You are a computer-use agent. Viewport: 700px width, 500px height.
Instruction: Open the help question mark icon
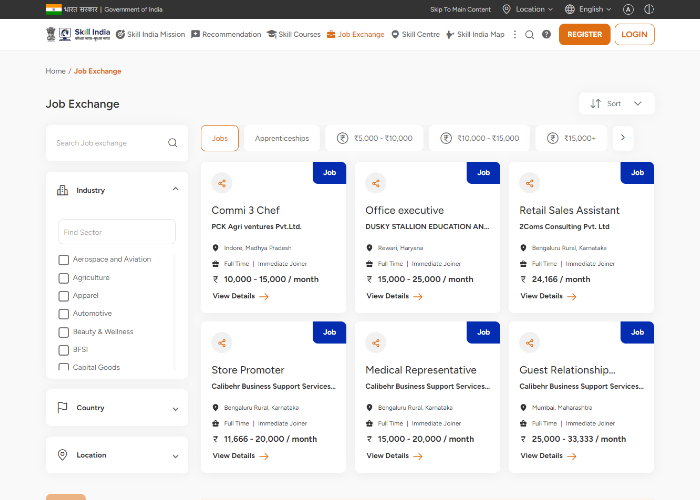click(546, 34)
